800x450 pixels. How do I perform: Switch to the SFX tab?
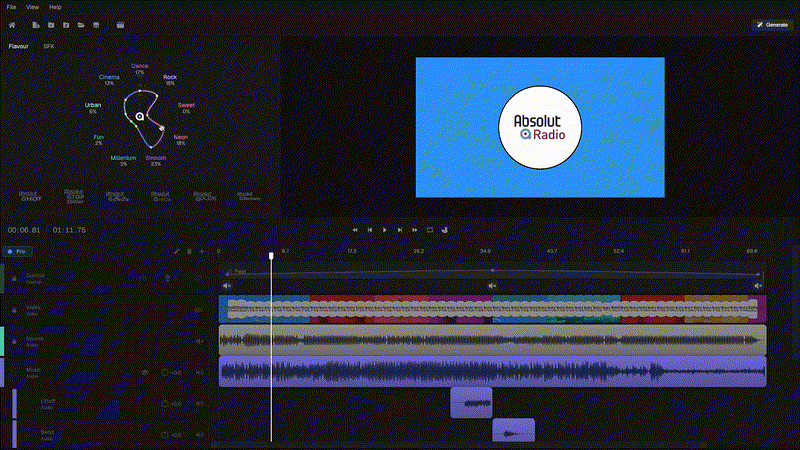[x=48, y=46]
